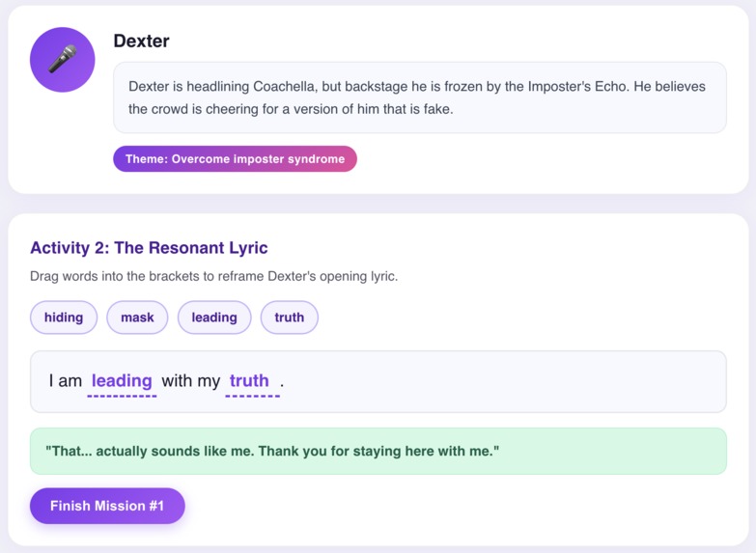Select the 'mask' word chip
756x553 pixels.
point(137,318)
